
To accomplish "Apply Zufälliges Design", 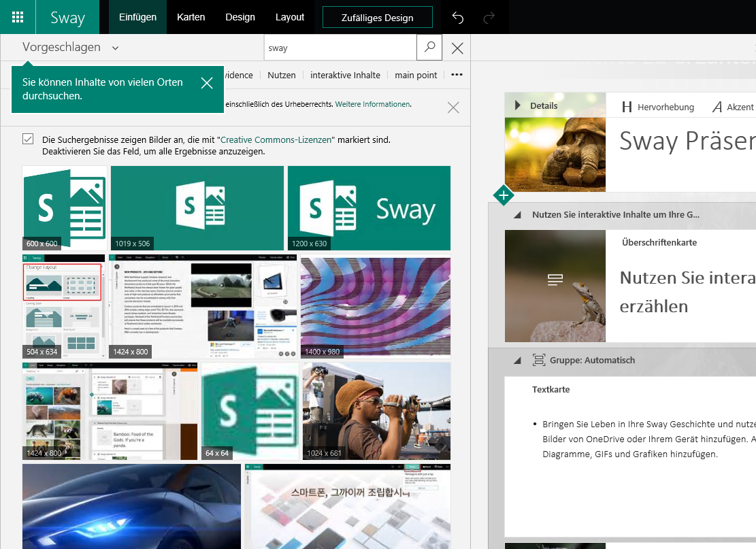I will click(x=377, y=18).
